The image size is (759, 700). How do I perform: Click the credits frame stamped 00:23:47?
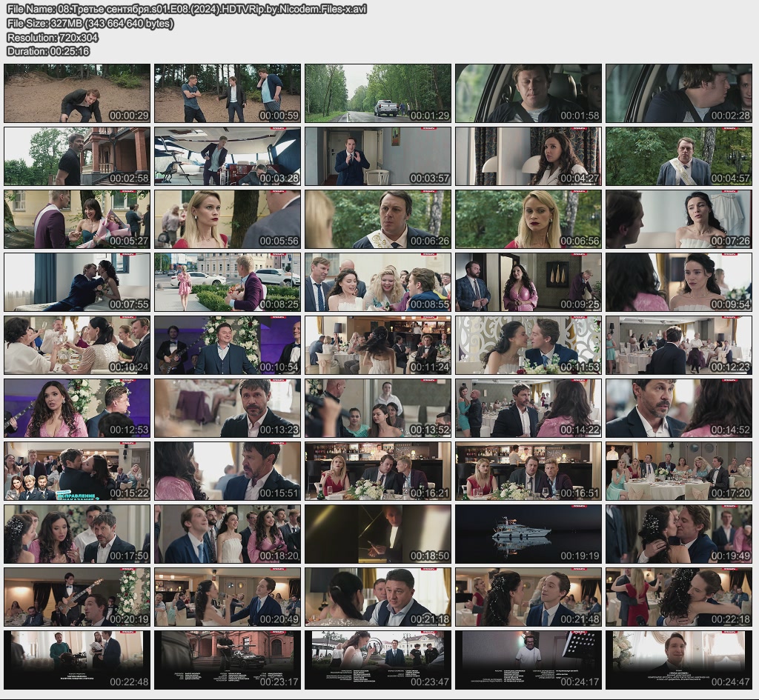coord(378,660)
